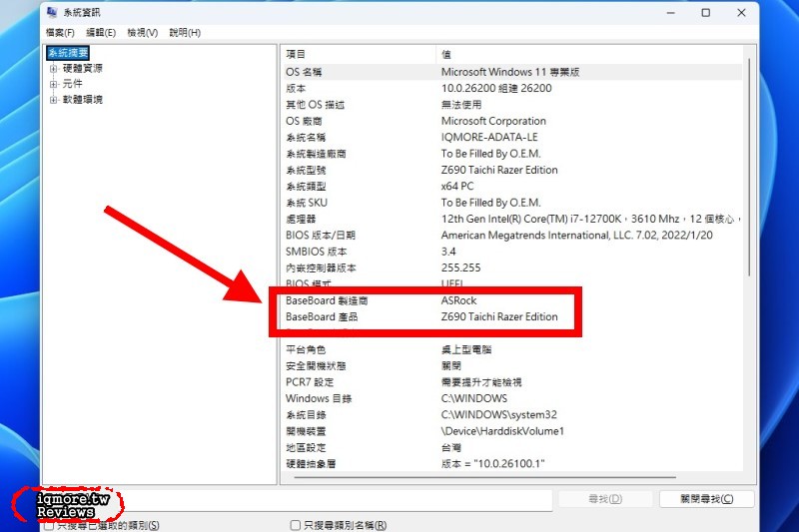Select the 系統製造廠商 row

pos(512,154)
